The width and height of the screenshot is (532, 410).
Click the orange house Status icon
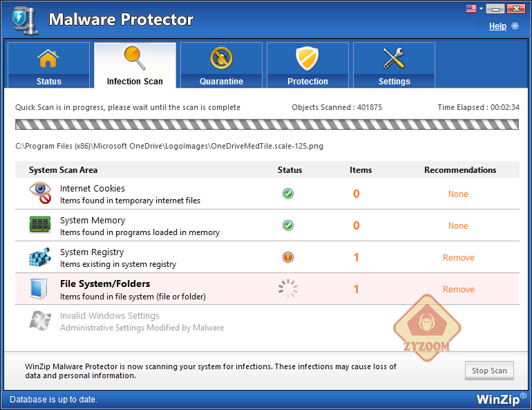click(48, 58)
